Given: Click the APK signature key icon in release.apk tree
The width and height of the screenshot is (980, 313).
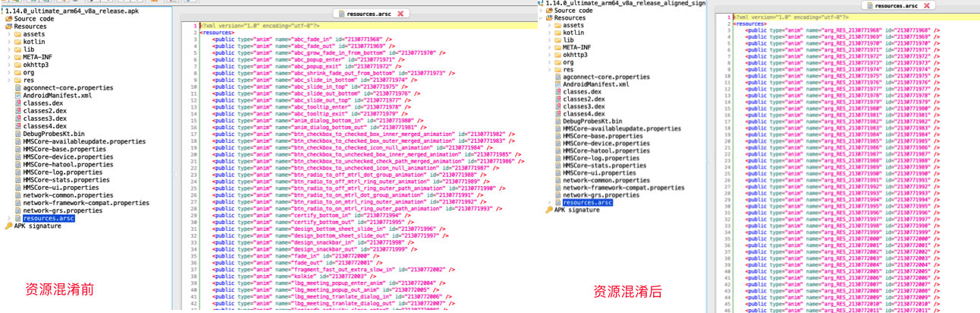Looking at the screenshot, I should (x=8, y=226).
